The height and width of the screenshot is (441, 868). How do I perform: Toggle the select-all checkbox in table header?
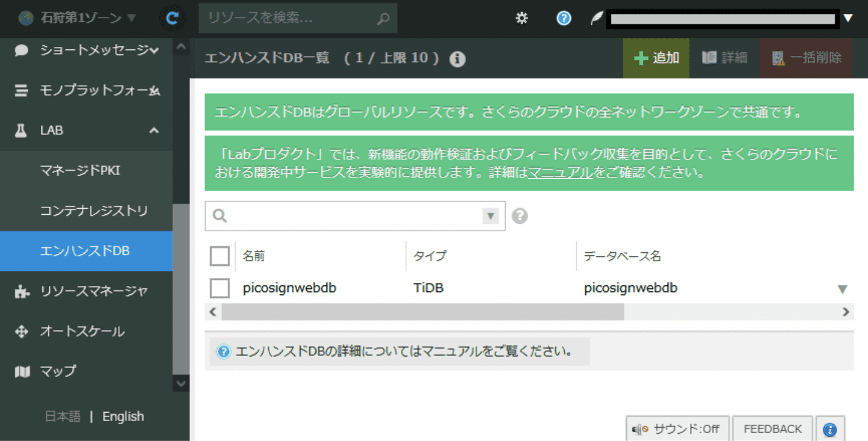click(219, 256)
